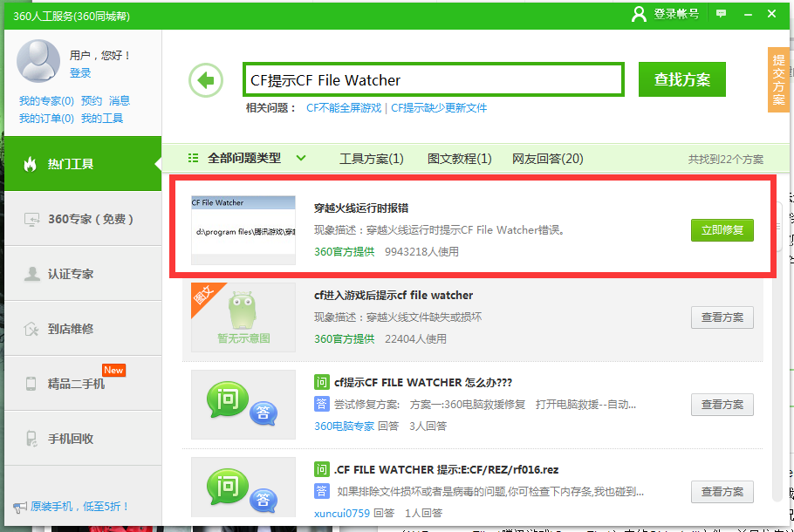Expand the 全部问题类型 dropdown arrow
Screen dimensions: 794x532
coord(301,158)
